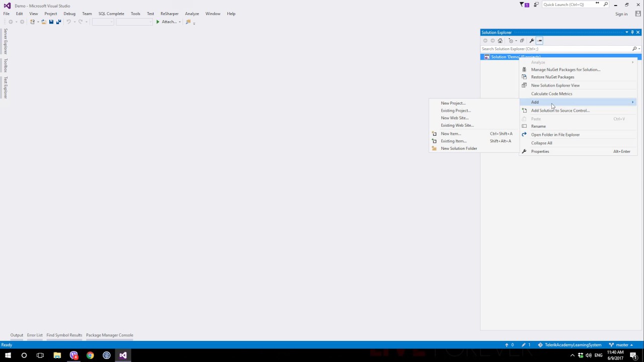Open the Find Symbol Results tab

pos(64,335)
